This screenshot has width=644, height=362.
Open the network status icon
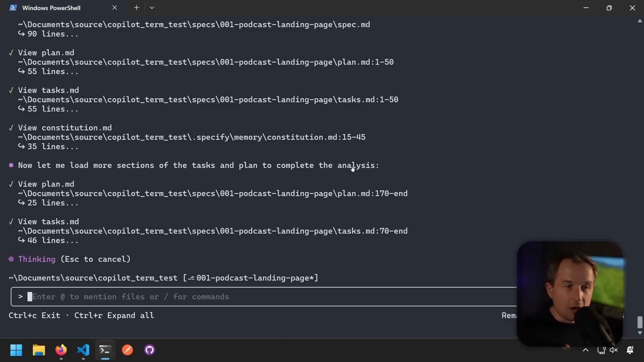[601, 350]
